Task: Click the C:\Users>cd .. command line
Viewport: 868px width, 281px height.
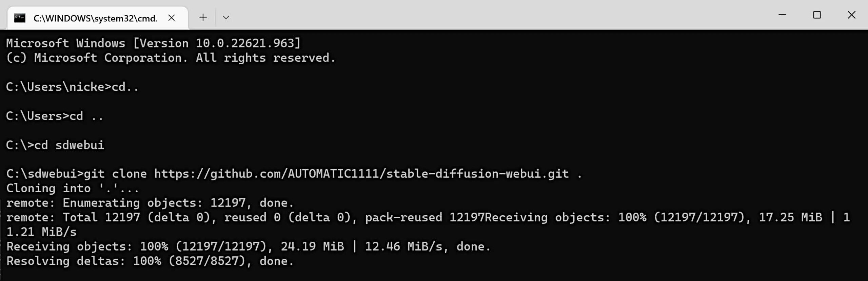Action: point(55,116)
